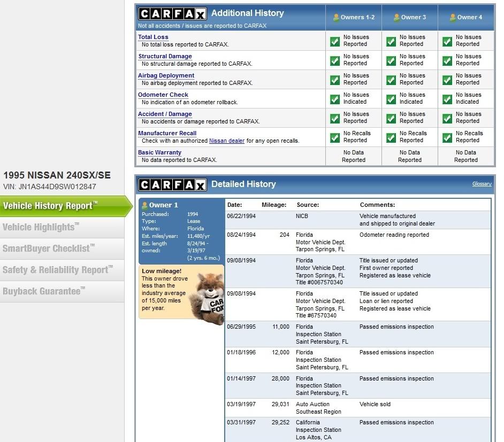Click the 1995 NISSAN 240SX/SE heading
Viewport: 504px width, 442px height.
point(57,175)
